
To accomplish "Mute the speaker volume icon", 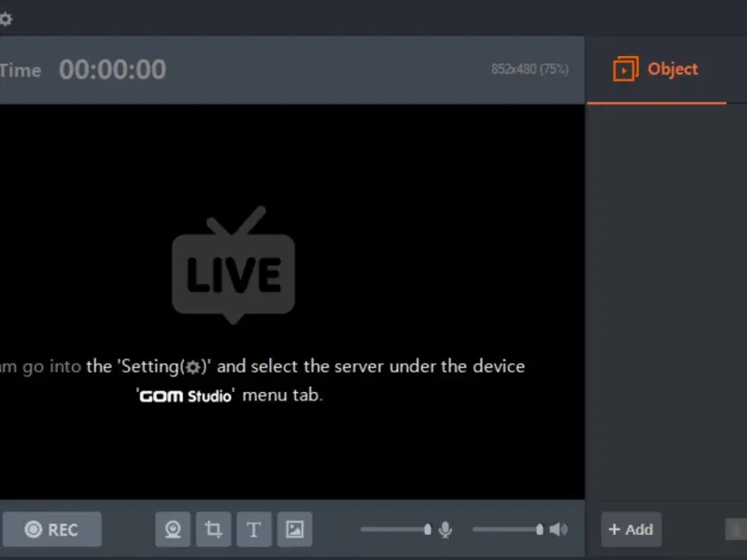I will [558, 529].
